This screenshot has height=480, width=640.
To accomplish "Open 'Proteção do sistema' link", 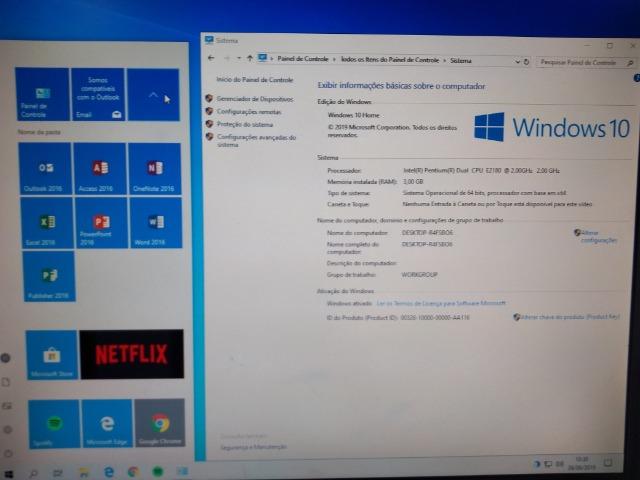I will (x=245, y=124).
